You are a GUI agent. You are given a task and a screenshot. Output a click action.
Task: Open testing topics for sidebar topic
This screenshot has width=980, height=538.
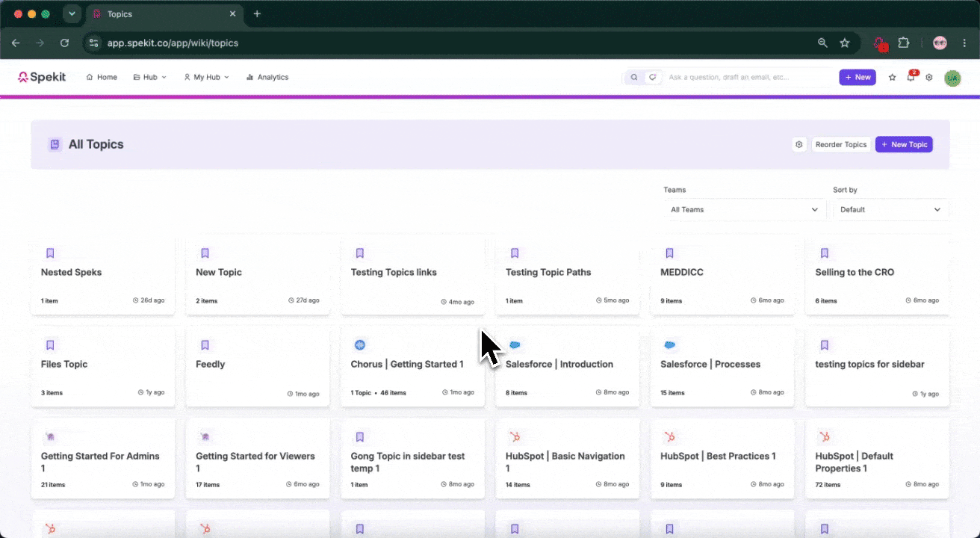point(877,368)
